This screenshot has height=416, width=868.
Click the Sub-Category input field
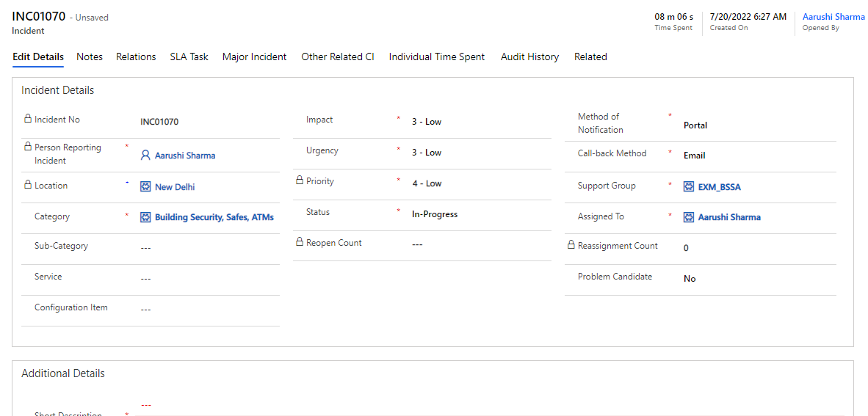[206, 248]
